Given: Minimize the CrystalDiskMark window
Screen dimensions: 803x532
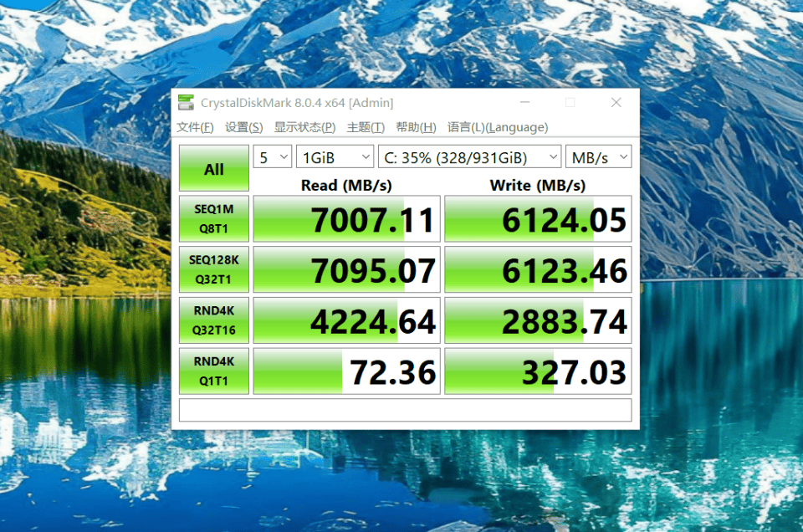Looking at the screenshot, I should 525,102.
